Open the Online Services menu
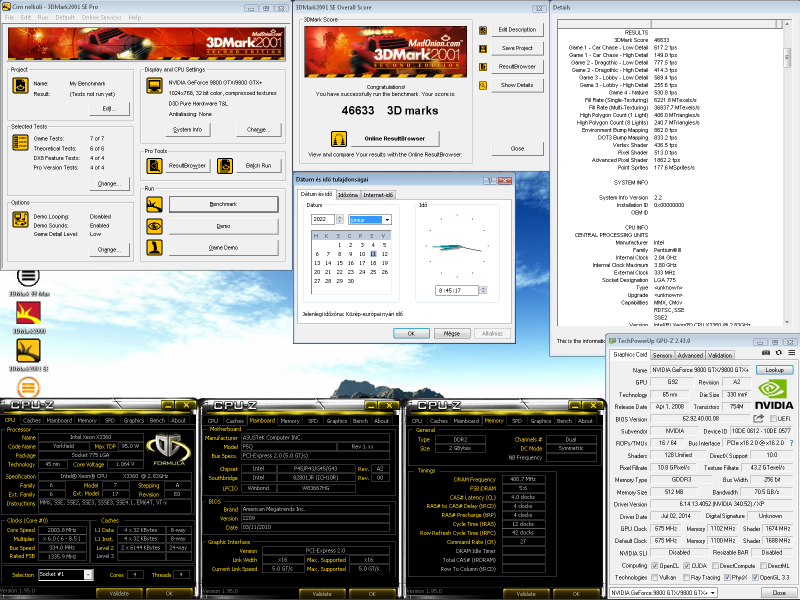The width and height of the screenshot is (800, 600). click(x=101, y=17)
